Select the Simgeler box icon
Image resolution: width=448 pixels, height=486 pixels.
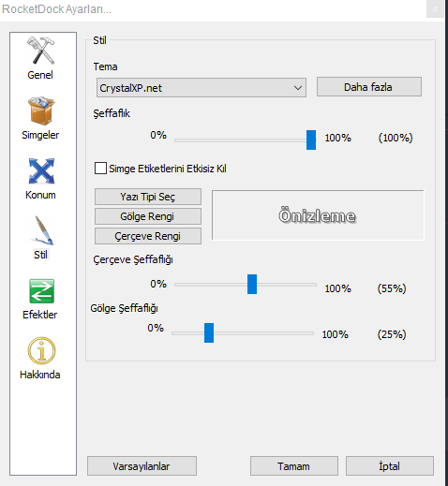pyautogui.click(x=41, y=110)
